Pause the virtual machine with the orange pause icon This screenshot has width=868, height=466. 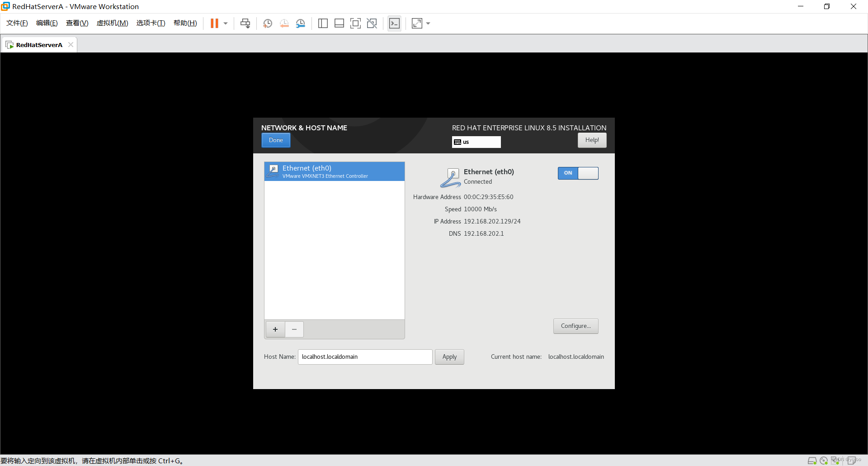pyautogui.click(x=214, y=24)
